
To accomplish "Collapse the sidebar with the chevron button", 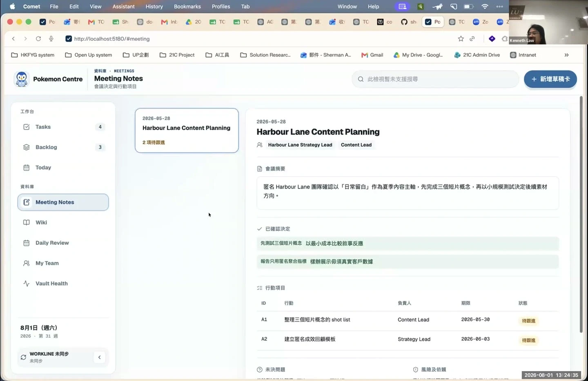I will pos(99,357).
